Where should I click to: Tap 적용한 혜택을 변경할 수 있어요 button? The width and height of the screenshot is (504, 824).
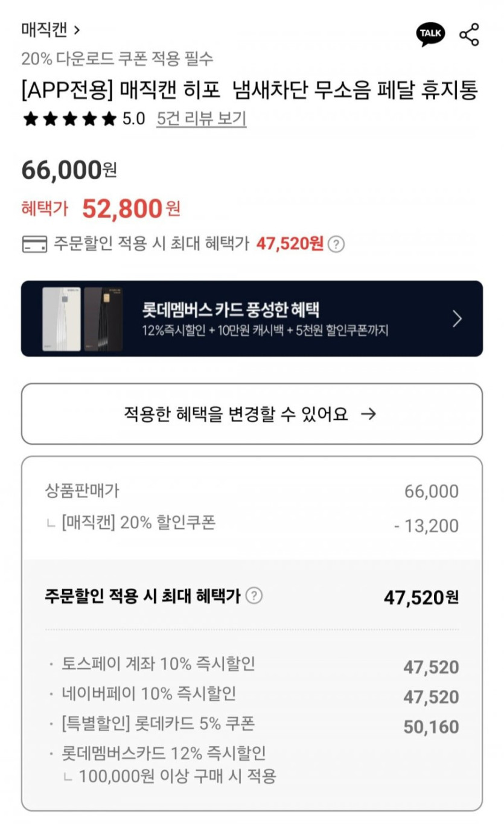pos(251,414)
